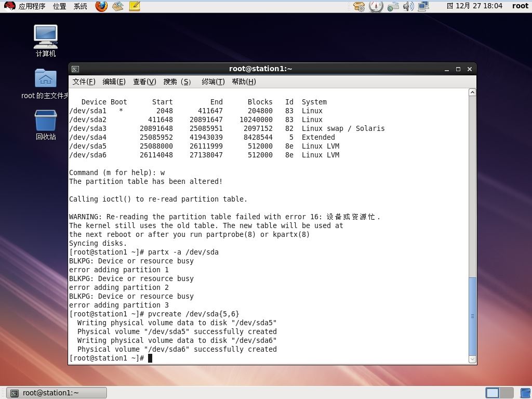
Task: Click the network connection monitors tray icon
Action: coord(423,6)
